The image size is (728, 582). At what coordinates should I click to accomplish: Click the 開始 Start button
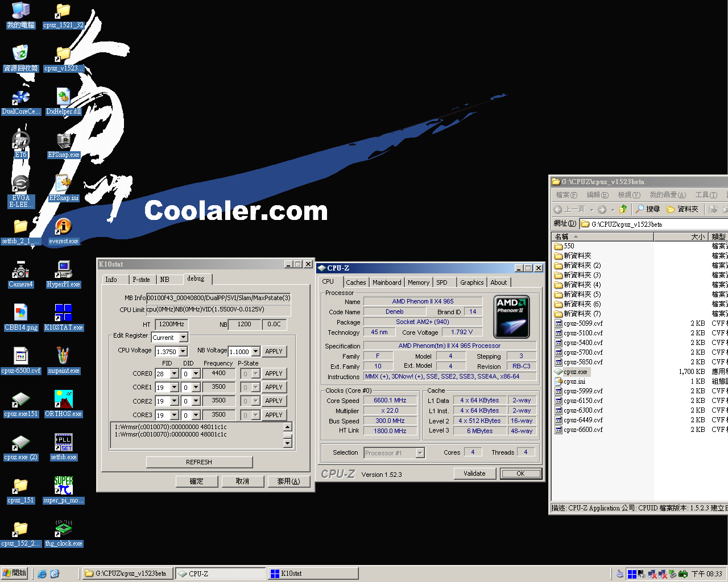coord(15,573)
